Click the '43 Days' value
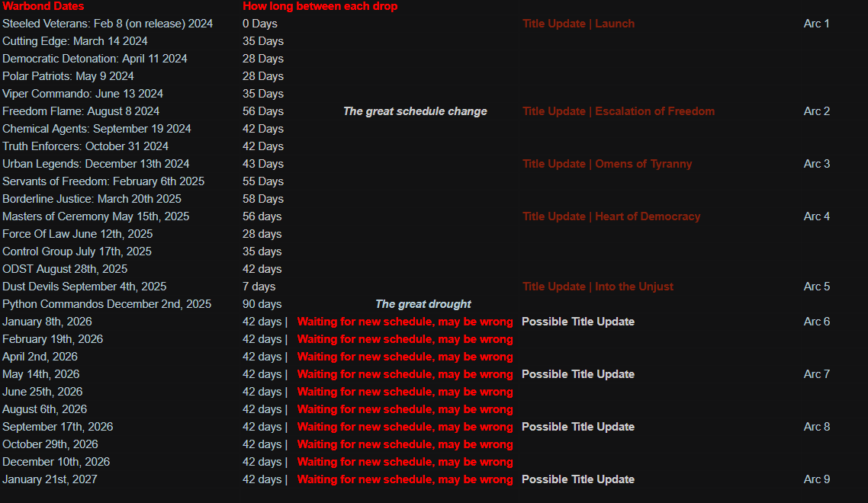 (263, 164)
